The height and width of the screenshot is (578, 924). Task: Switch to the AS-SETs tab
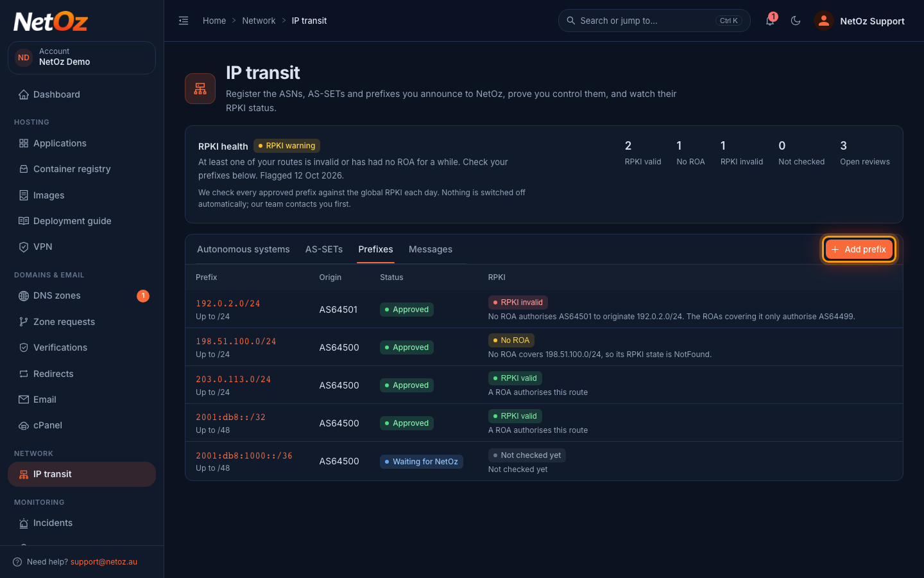click(324, 249)
